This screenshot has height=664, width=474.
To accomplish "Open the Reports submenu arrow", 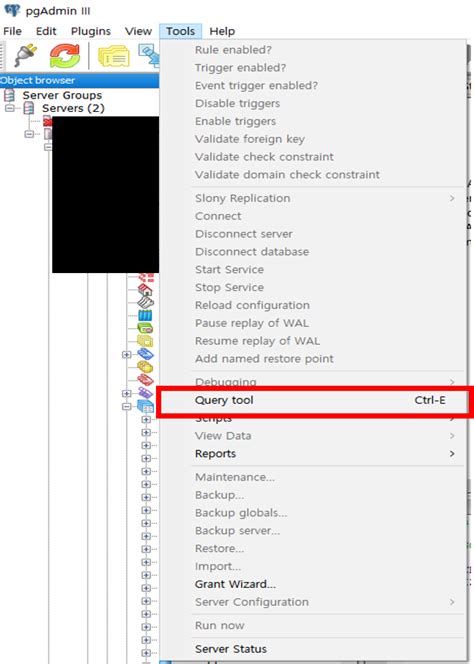I will 452,454.
